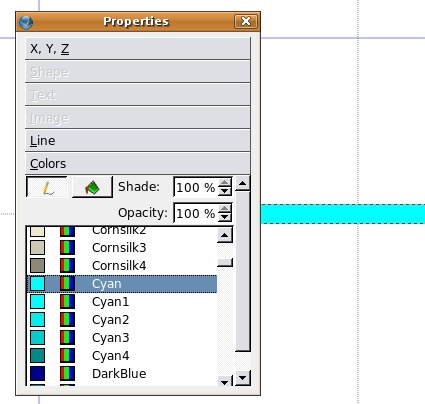Click outer panel scrollbar down arrow
Screen dimensions: 425x404
click(x=243, y=378)
